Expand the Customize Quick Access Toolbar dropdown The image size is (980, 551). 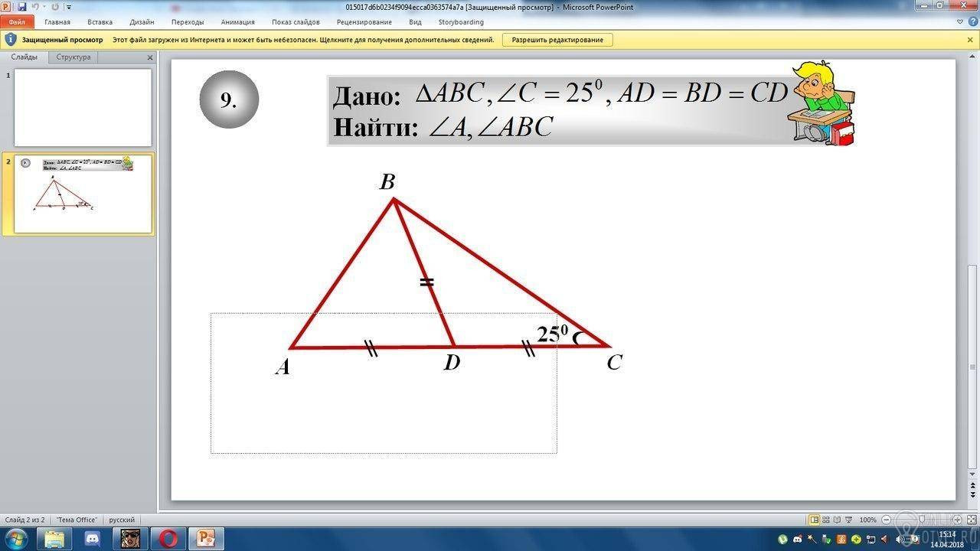click(x=69, y=7)
